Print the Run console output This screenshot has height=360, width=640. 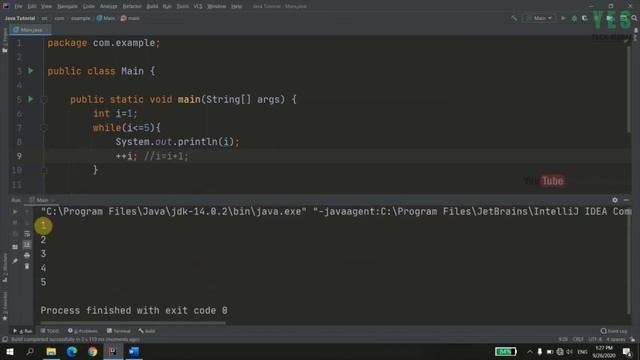coord(27,256)
